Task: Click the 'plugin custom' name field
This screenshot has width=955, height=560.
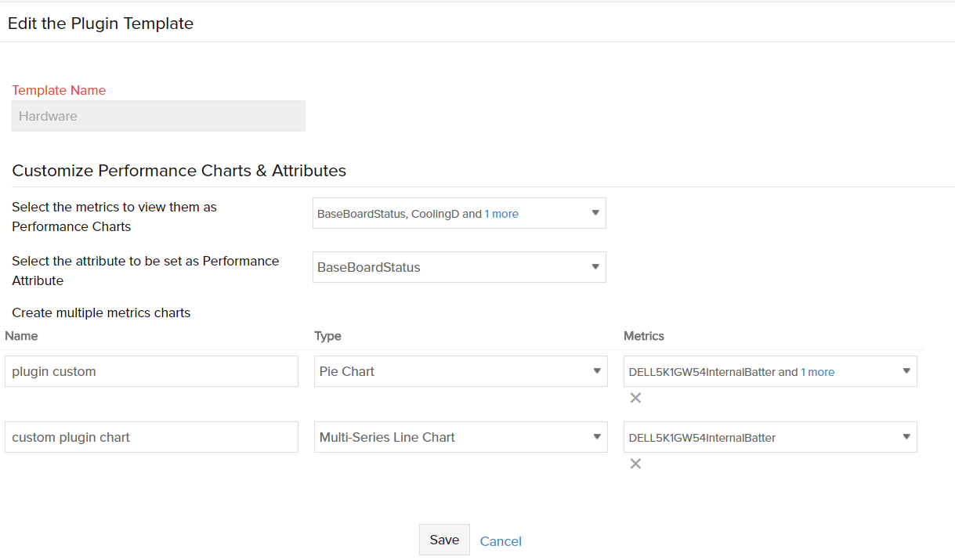Action: point(151,371)
